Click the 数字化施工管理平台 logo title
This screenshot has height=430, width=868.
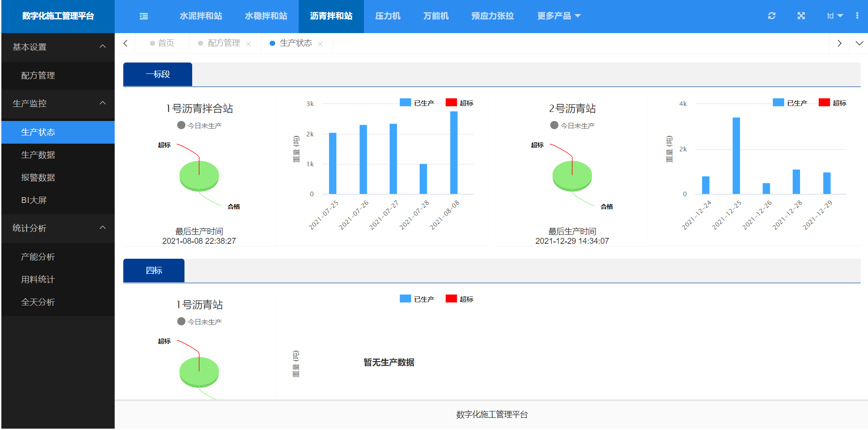pyautogui.click(x=58, y=16)
